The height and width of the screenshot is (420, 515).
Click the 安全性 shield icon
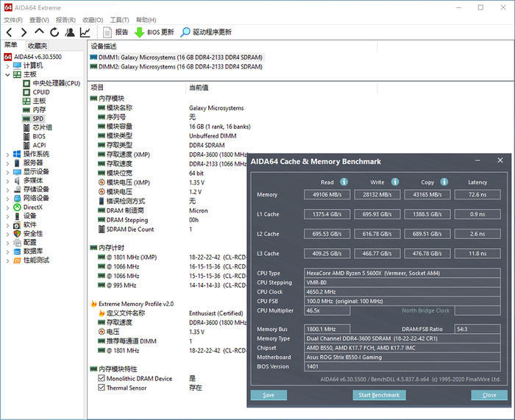click(17, 234)
